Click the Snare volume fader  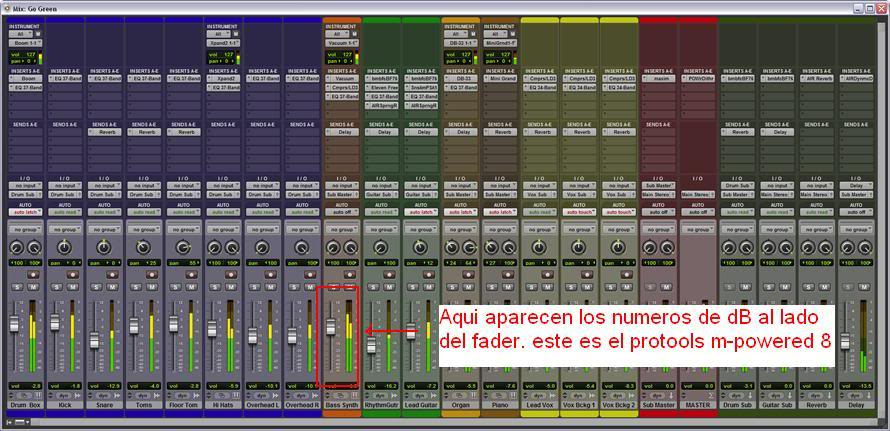(94, 340)
